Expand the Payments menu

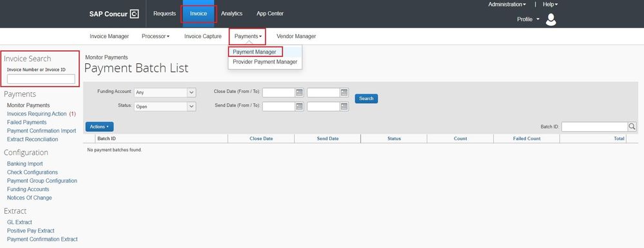[x=248, y=36]
